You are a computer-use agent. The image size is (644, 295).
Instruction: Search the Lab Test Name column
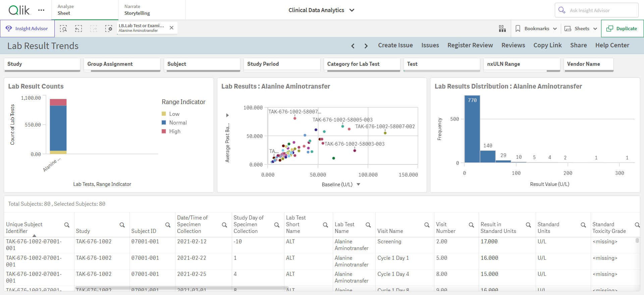point(368,225)
